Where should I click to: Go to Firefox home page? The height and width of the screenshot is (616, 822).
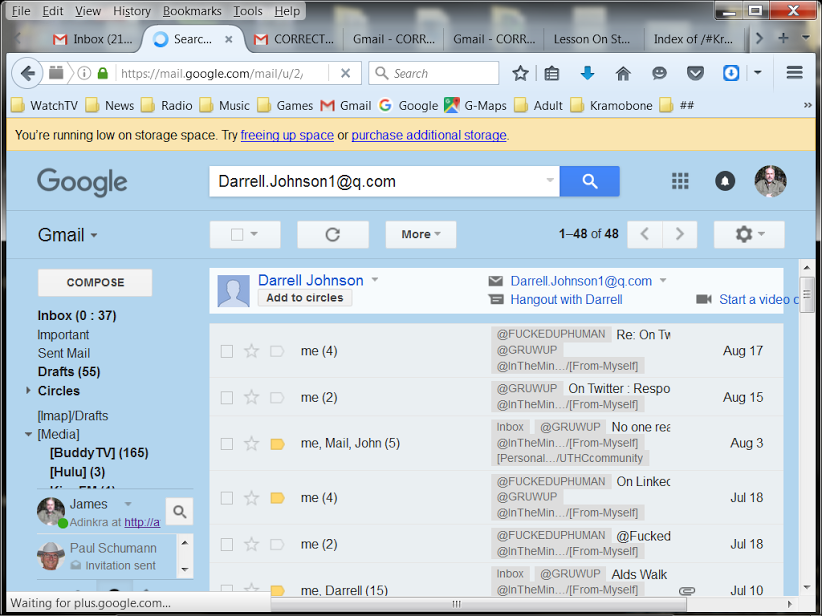point(623,73)
